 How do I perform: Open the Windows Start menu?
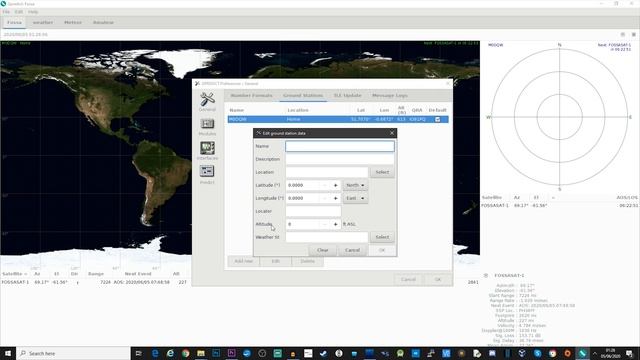(x=8, y=353)
